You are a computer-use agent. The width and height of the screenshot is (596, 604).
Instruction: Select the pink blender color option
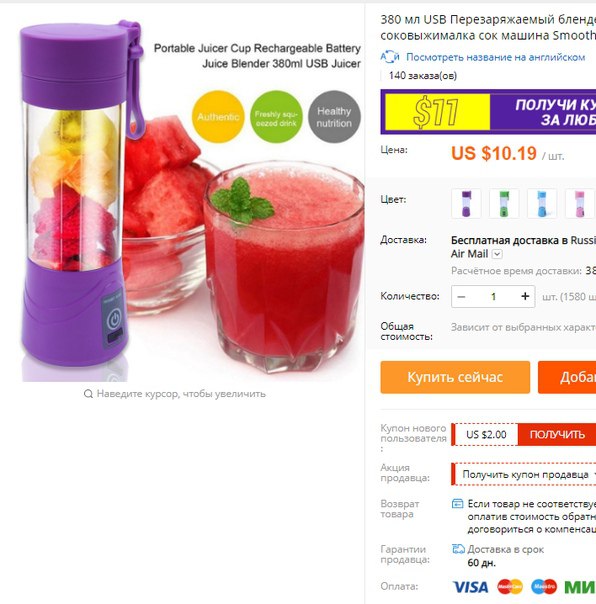[x=579, y=203]
